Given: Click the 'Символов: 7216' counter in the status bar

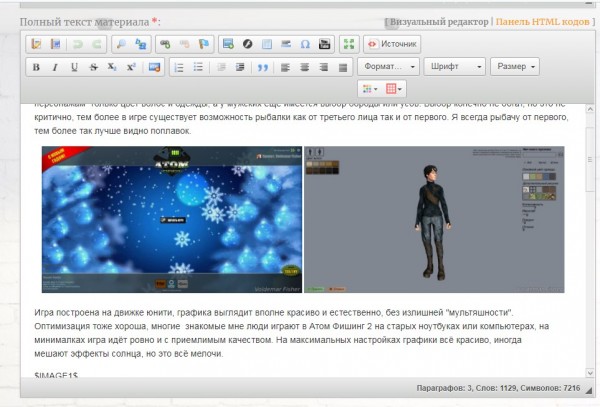Looking at the screenshot, I should (550, 388).
